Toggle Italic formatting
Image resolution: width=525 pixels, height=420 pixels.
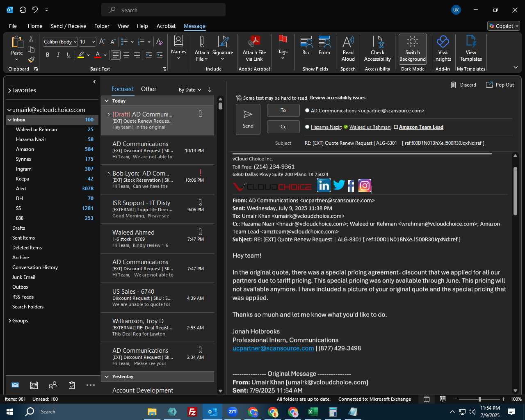[x=58, y=55]
